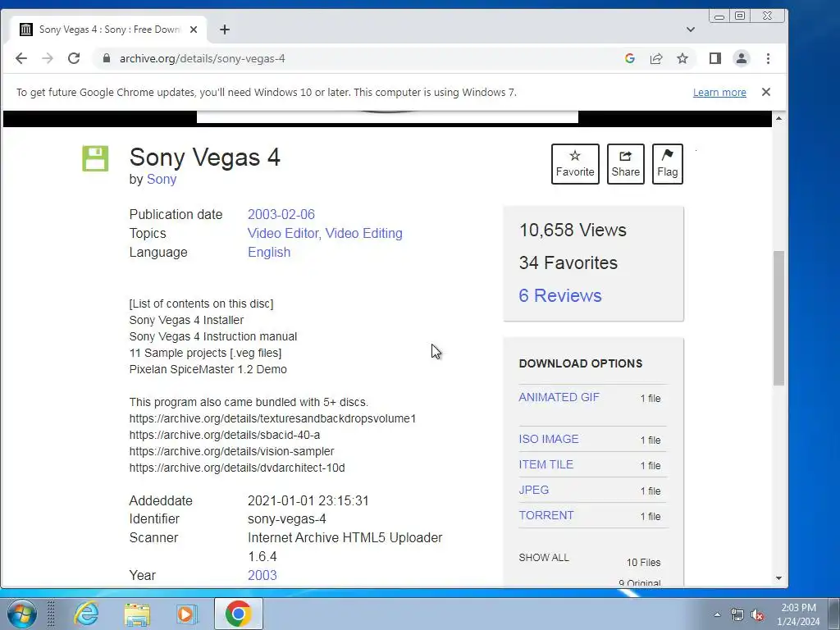The height and width of the screenshot is (630, 840).
Task: Open the taskbar clock showing 2:03 PM
Action: (798, 614)
